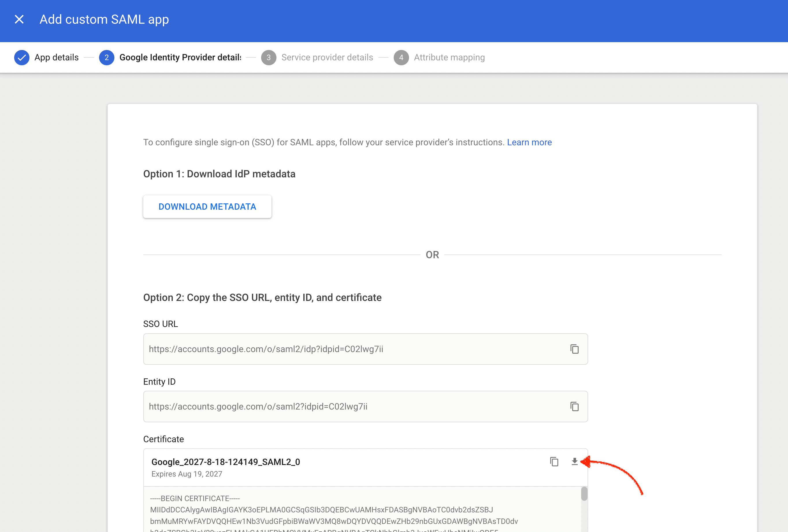The image size is (788, 532).
Task: Click step 3 Service provider details circle
Action: click(x=269, y=57)
